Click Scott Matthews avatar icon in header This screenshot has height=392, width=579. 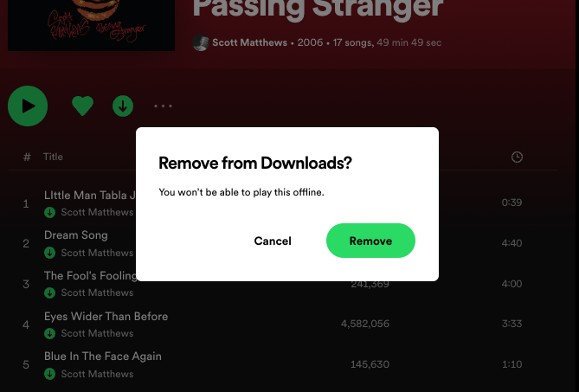(201, 42)
